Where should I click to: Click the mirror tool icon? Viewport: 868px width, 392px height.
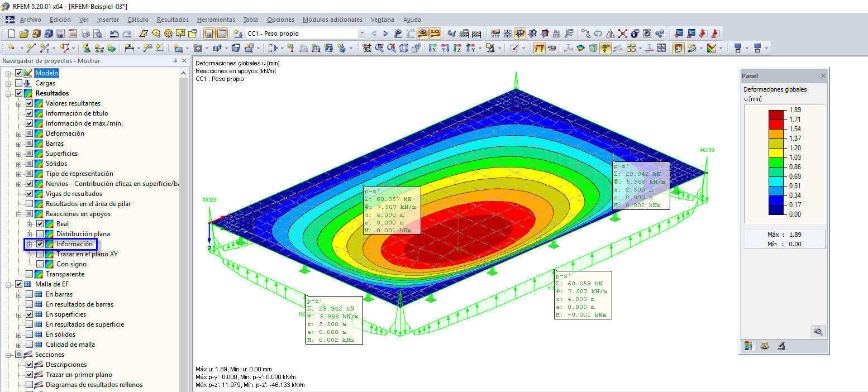point(611,34)
